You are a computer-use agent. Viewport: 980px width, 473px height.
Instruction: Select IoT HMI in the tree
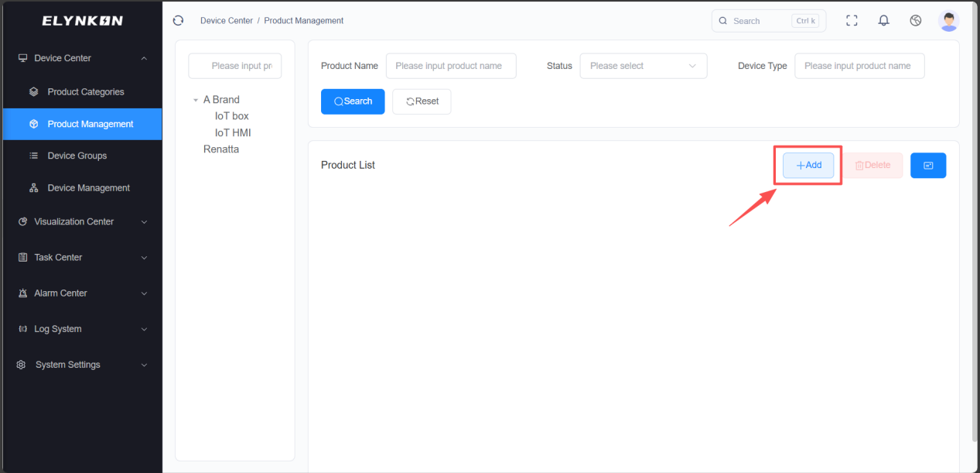pyautogui.click(x=233, y=132)
